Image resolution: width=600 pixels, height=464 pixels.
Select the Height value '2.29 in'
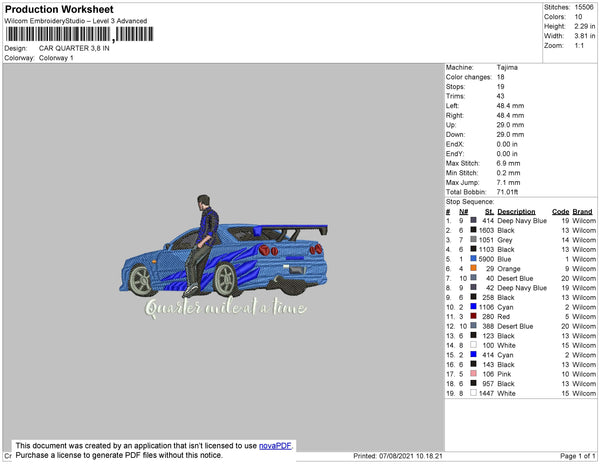tap(585, 26)
